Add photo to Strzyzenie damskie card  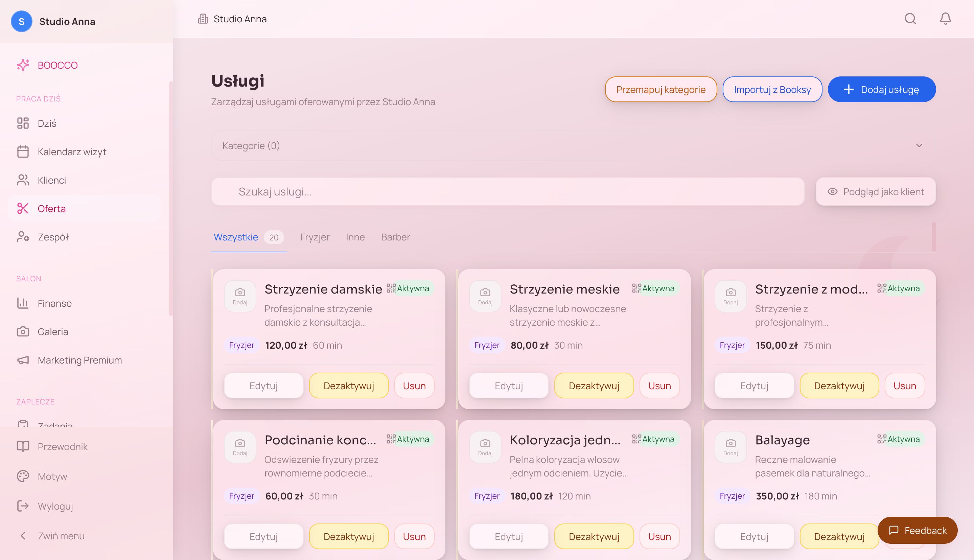click(240, 296)
